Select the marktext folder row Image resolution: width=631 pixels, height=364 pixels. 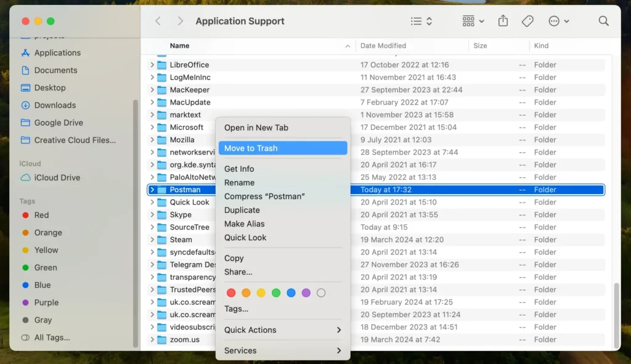tap(376, 115)
